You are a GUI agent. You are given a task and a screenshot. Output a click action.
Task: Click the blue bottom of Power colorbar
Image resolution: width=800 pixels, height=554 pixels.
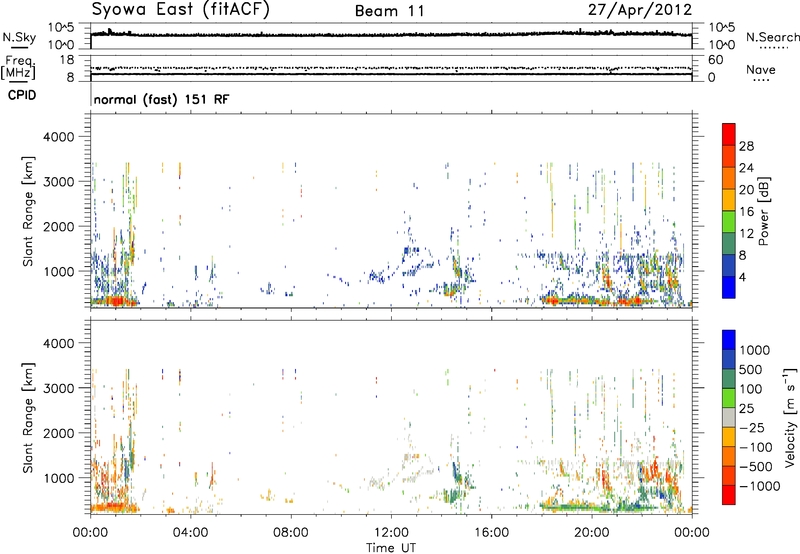coord(729,287)
